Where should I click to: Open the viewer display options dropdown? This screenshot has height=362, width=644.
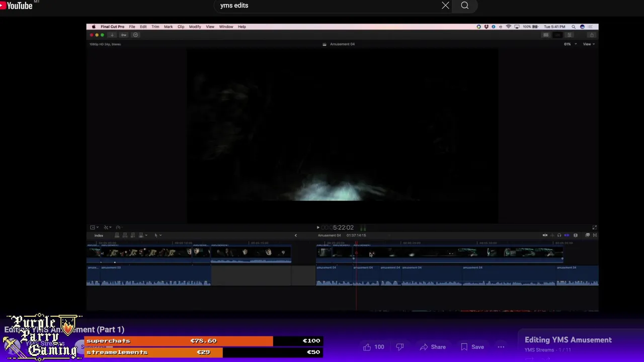94,228
